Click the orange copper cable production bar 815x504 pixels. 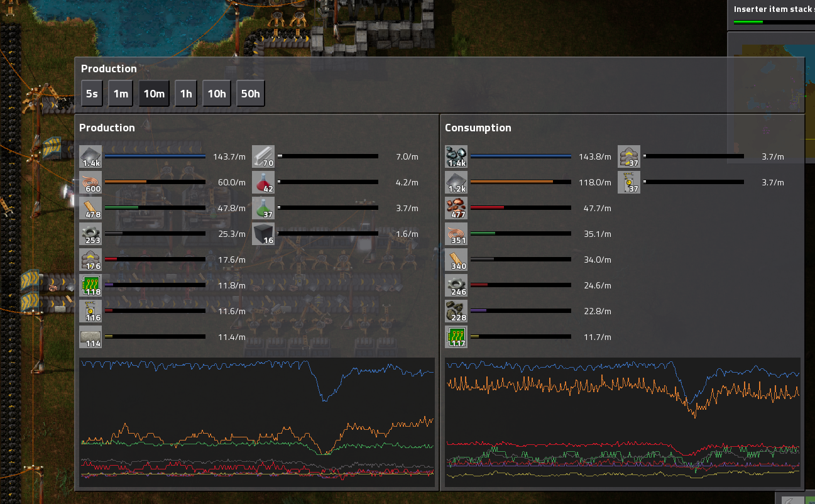pos(155,182)
